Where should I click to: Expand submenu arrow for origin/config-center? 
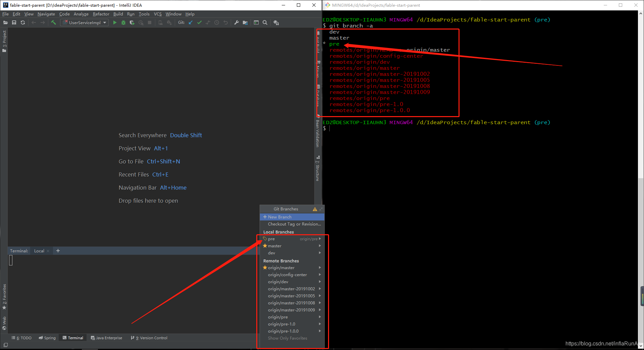(320, 274)
